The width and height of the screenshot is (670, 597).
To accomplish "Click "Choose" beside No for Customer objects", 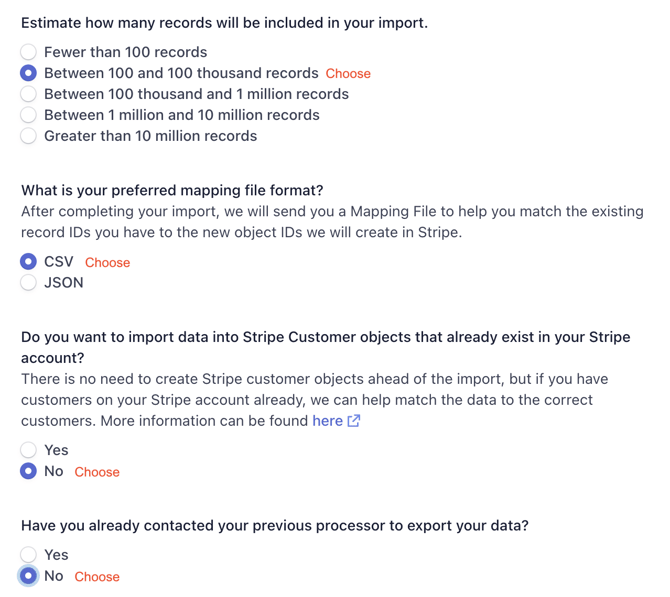I will click(97, 472).
